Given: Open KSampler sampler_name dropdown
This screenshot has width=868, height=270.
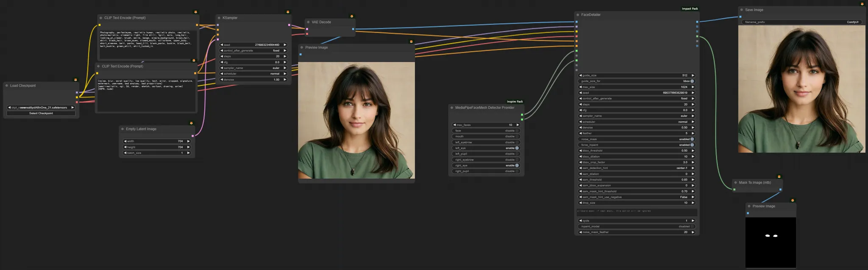Looking at the screenshot, I should [253, 68].
